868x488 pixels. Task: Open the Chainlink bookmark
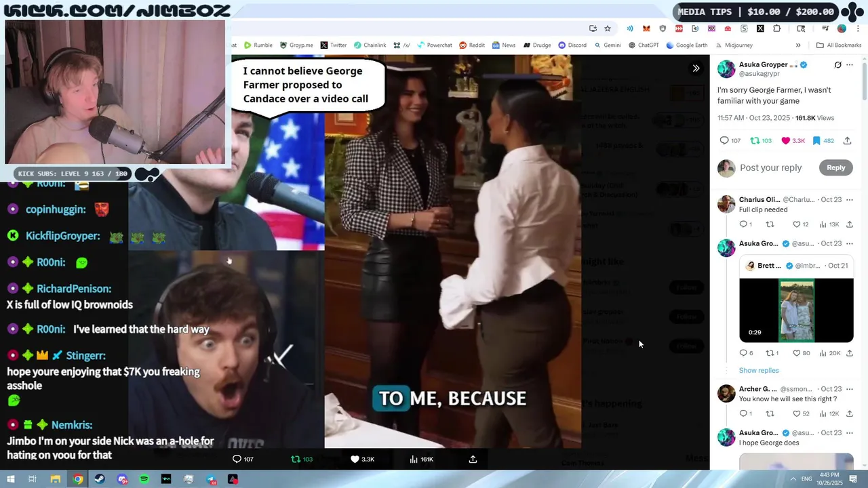point(370,45)
